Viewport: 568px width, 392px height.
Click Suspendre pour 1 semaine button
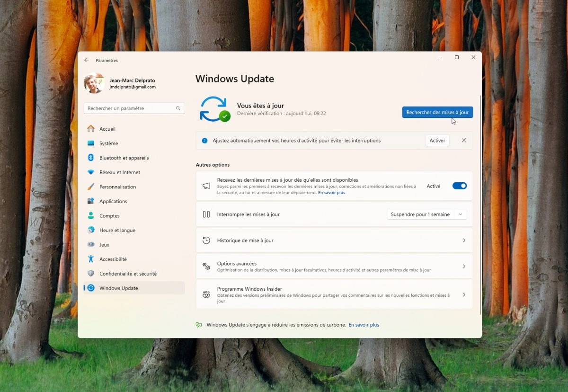[x=420, y=214]
